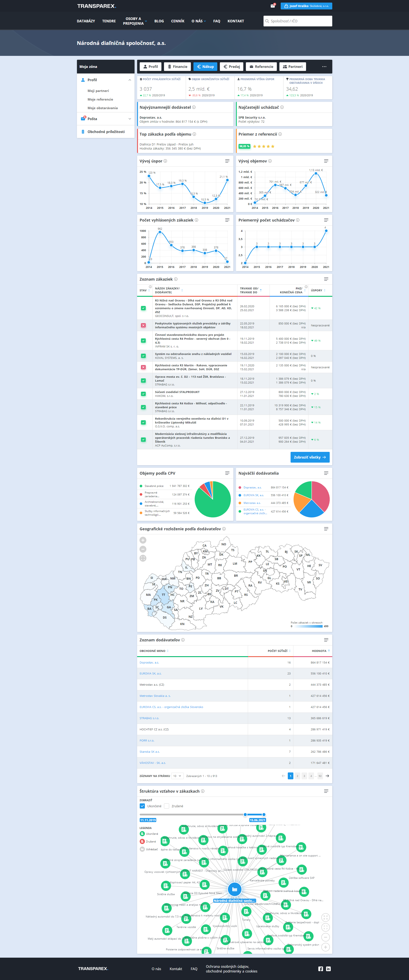
Task: Click central Národná diaľničná company node icon
Action: 235,889
